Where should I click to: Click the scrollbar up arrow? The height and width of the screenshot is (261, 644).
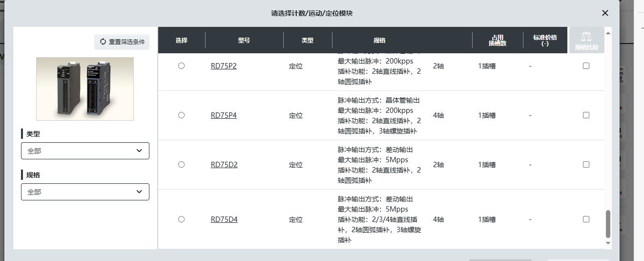click(x=608, y=33)
